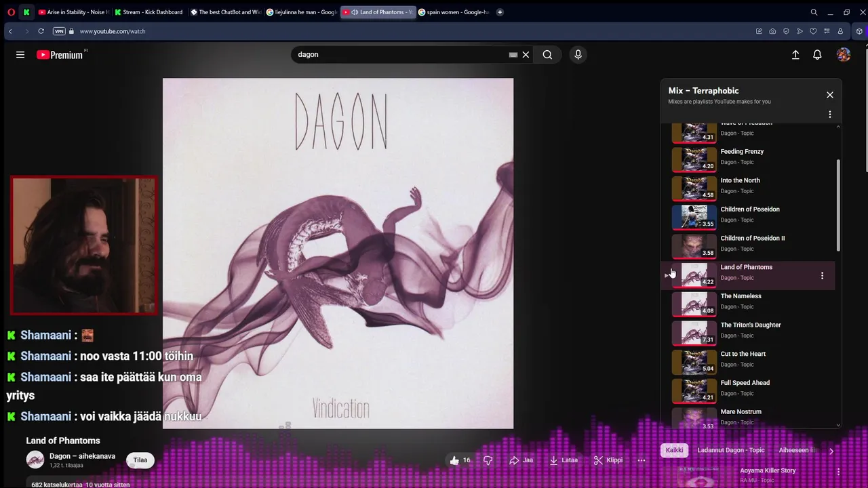Image resolution: width=868 pixels, height=488 pixels.
Task: Open the pinned Kick tab icon
Action: point(26,12)
